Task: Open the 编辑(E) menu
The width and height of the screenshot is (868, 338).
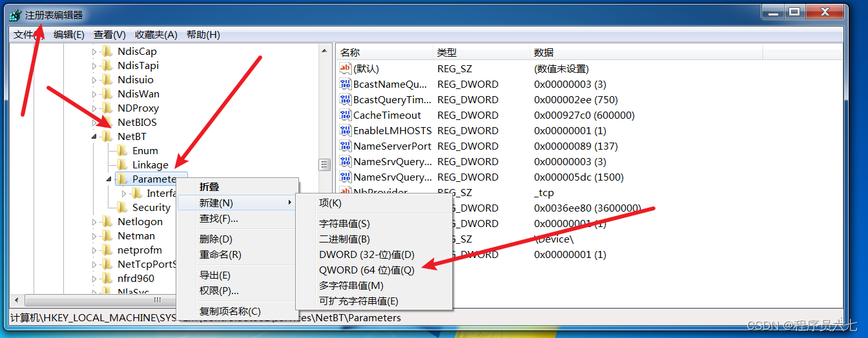Action: coord(68,35)
